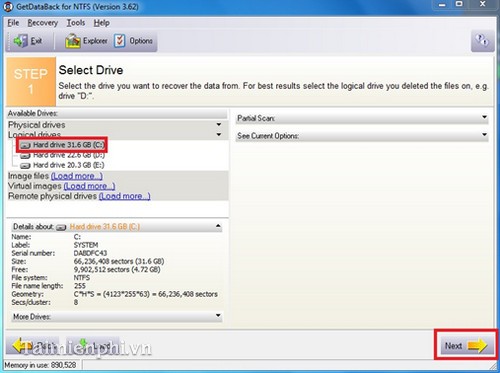
Task: Click the GetDataBack app icon in title bar
Action: pos(9,7)
